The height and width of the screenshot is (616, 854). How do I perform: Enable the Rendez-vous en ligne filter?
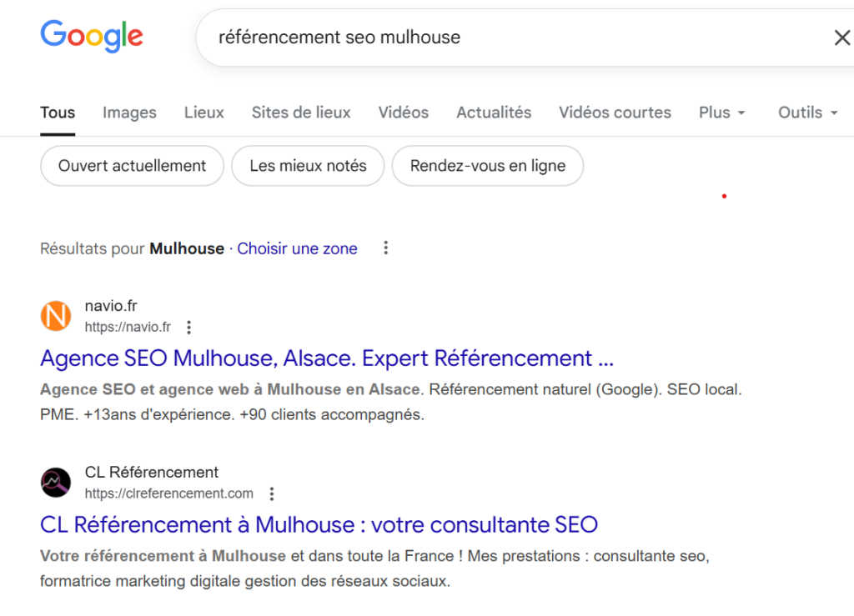pos(487,166)
